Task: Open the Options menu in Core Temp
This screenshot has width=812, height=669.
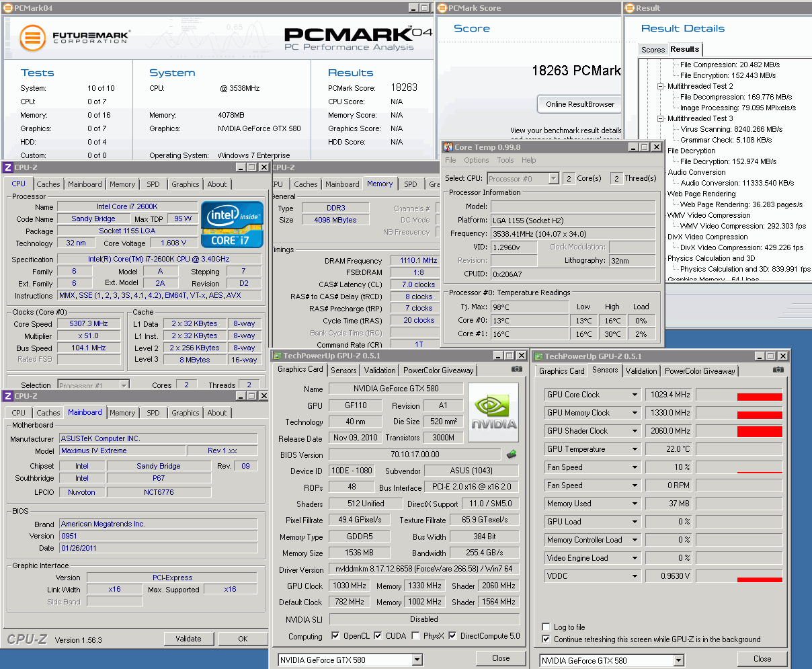Action: 476,160
